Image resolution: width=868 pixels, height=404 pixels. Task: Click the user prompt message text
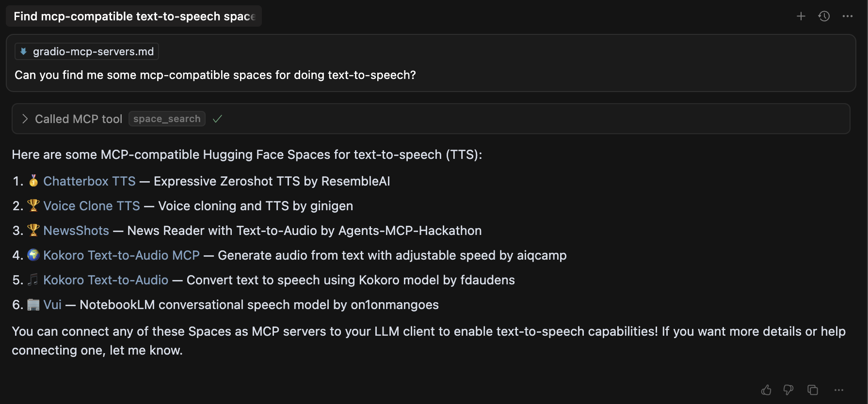[215, 75]
